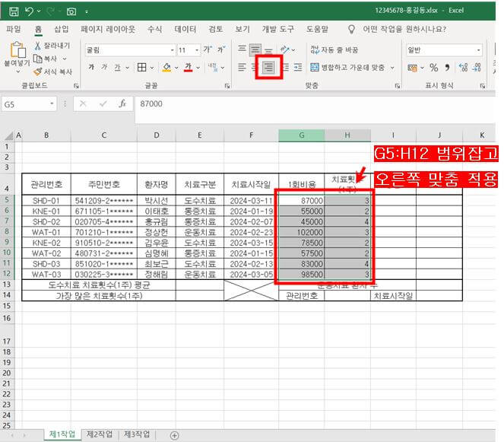
Task: Increase indent
Action: pyautogui.click(x=298, y=67)
